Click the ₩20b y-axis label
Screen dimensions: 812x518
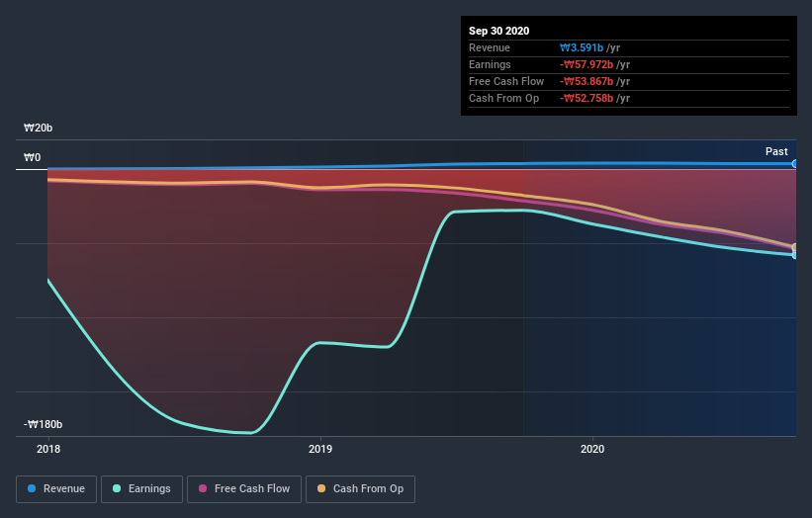click(38, 128)
